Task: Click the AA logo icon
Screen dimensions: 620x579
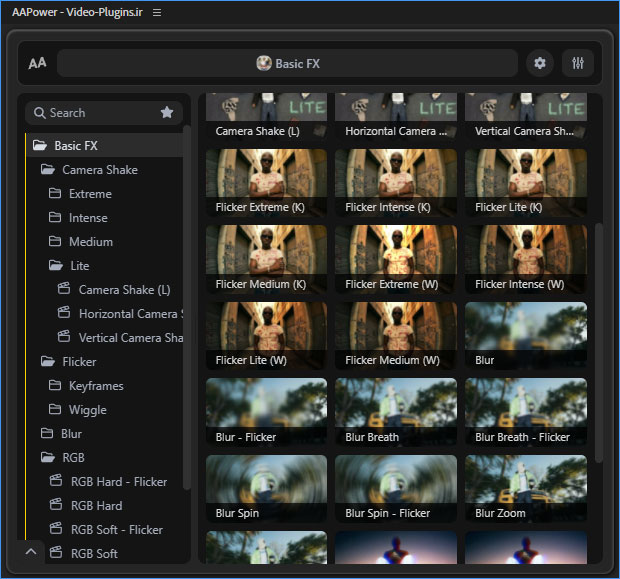Action: pyautogui.click(x=37, y=63)
